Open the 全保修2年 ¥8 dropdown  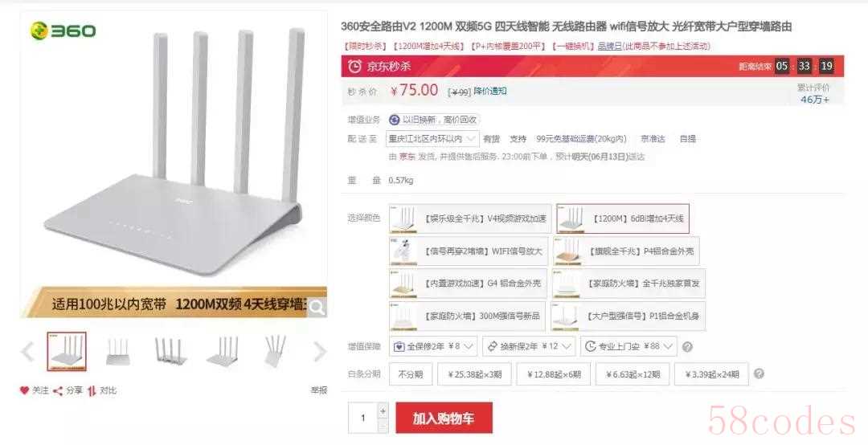coord(434,346)
